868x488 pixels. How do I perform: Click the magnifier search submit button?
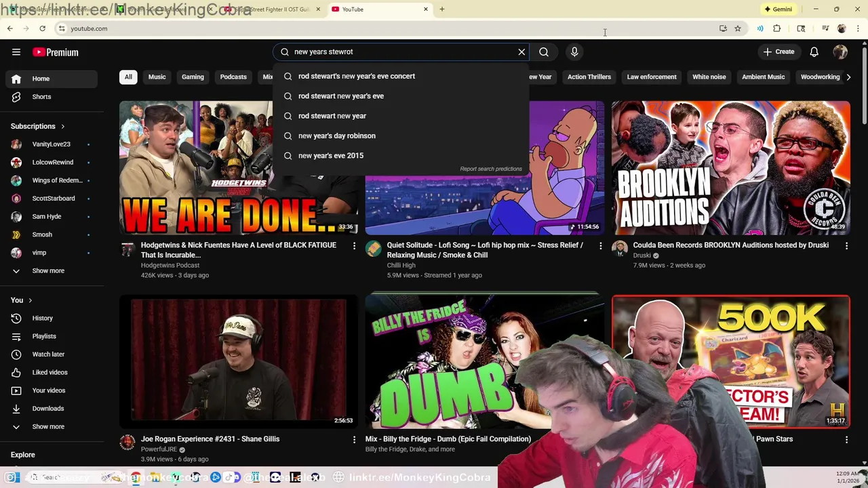[x=544, y=52]
